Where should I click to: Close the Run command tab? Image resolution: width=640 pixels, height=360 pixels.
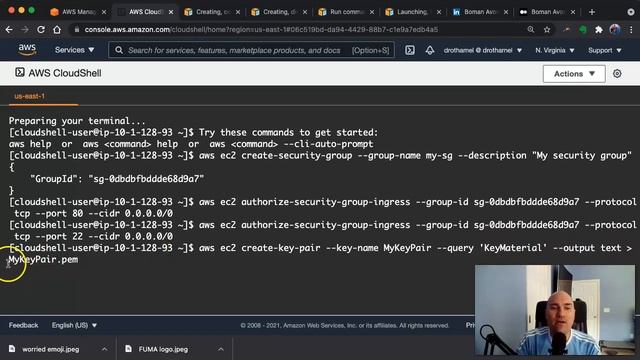point(372,12)
